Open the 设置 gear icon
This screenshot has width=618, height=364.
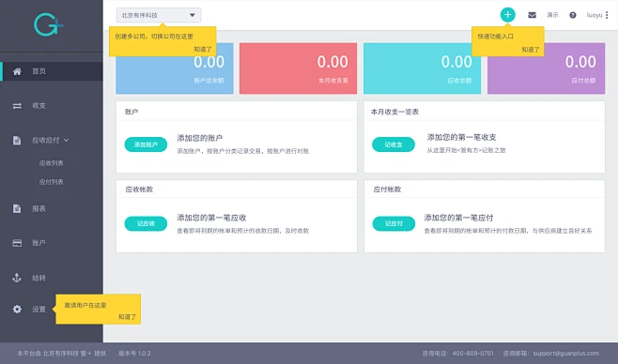pyautogui.click(x=17, y=310)
